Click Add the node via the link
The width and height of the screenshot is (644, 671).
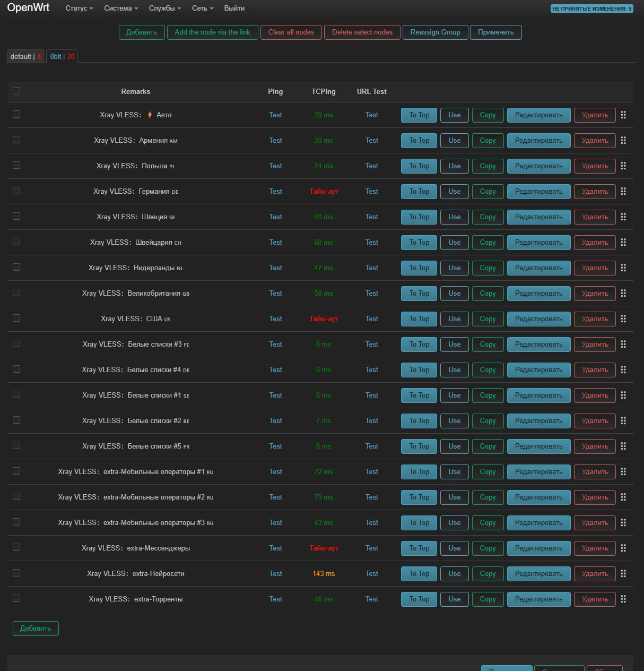point(212,32)
